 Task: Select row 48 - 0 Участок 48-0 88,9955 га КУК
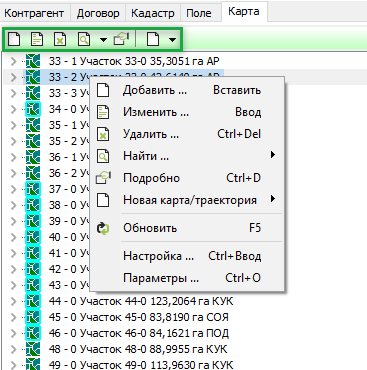[138, 349]
